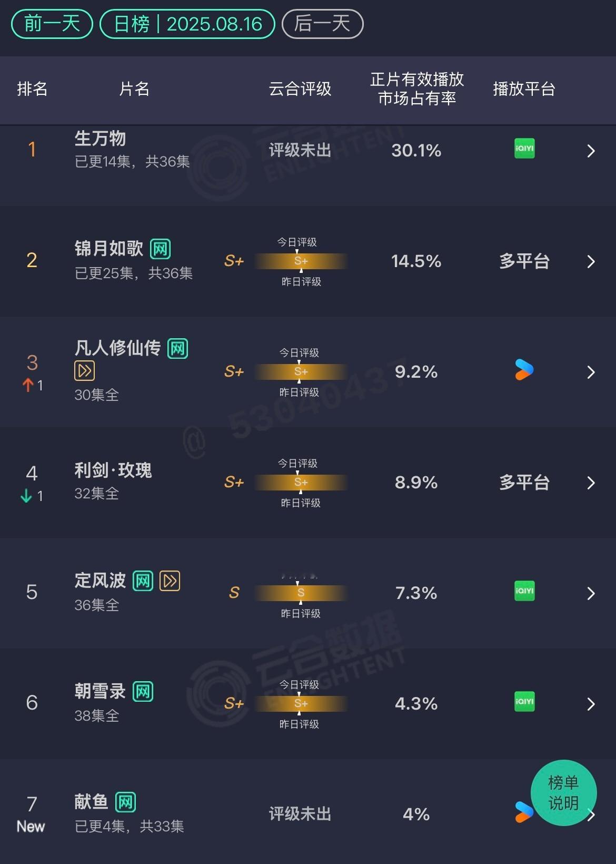This screenshot has height=864, width=616.
Task: Tap the 网 badge next to 朝雪录
Action: [x=143, y=691]
